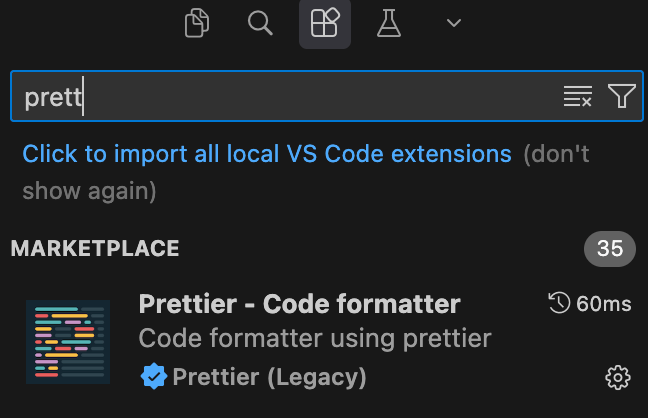Viewport: 648px width, 418px height.
Task: Collapse the MARKETPLACE section header
Action: tap(95, 249)
